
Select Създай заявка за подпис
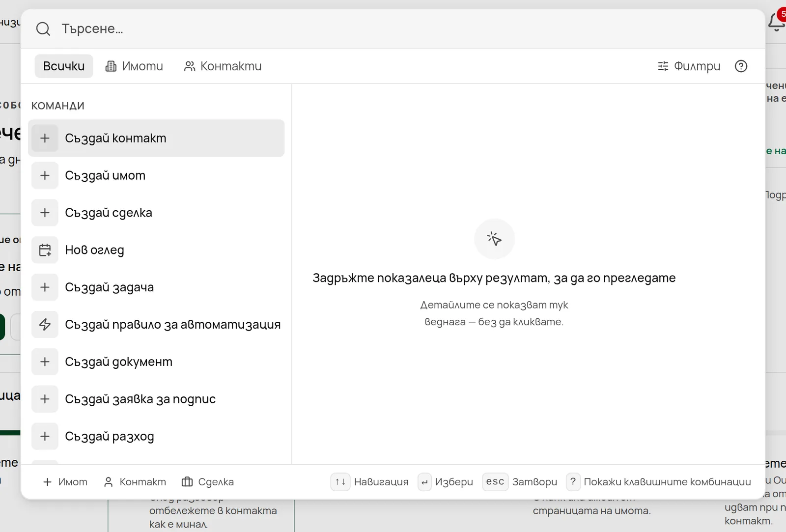point(156,399)
